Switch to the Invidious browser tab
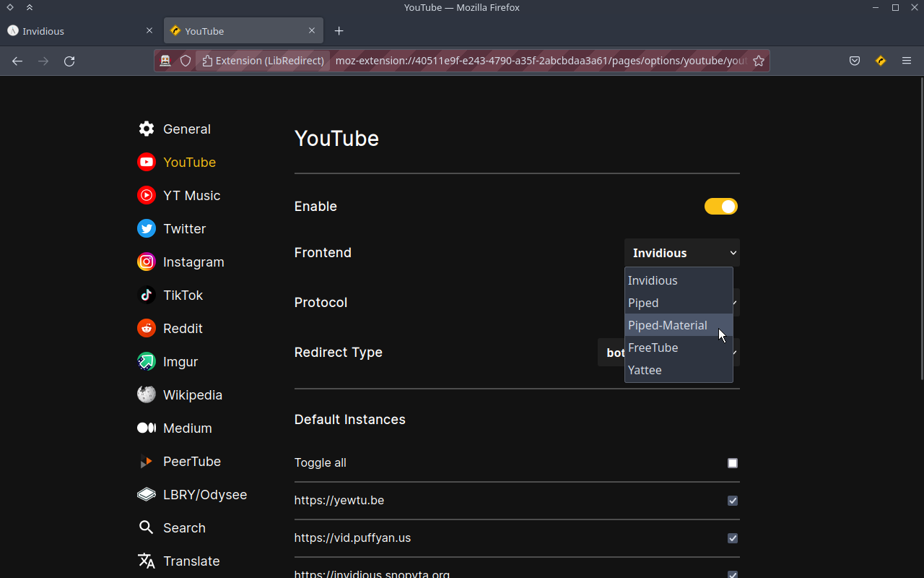 pyautogui.click(x=81, y=30)
